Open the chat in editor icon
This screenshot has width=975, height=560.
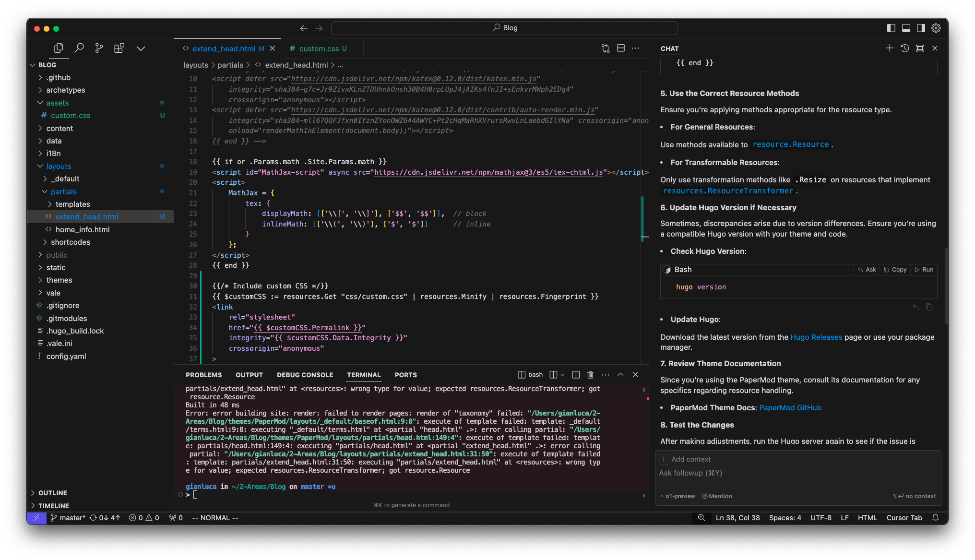click(920, 48)
